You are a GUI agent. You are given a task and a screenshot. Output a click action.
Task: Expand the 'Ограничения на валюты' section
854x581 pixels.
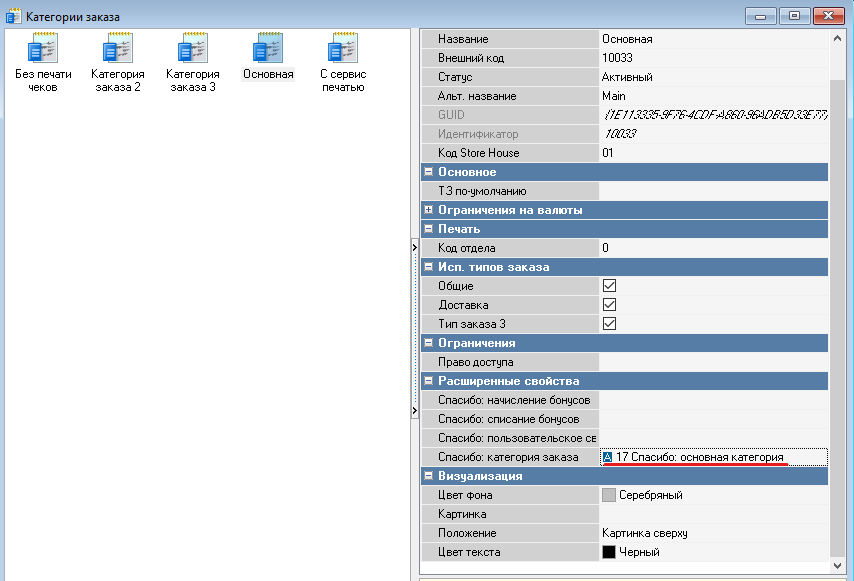coord(429,210)
